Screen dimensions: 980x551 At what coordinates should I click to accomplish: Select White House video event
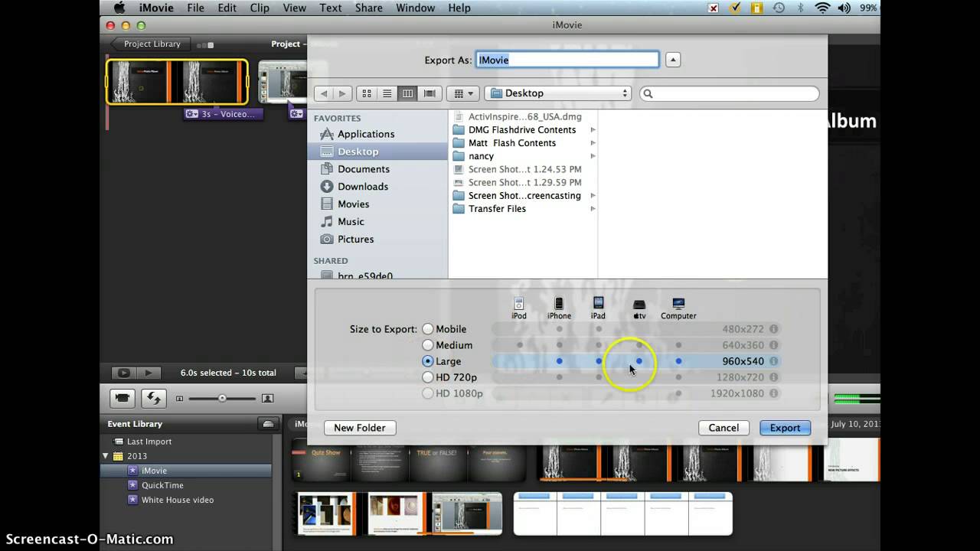coord(178,500)
